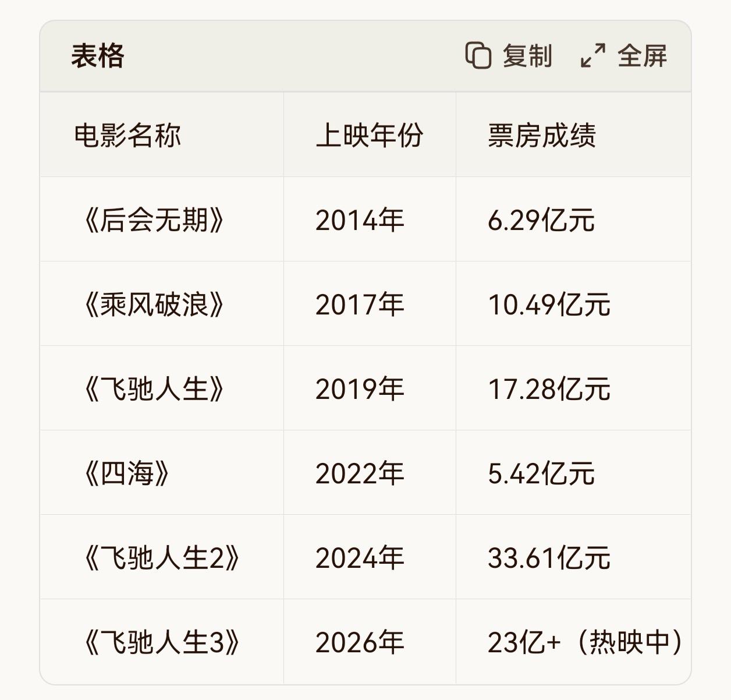
Task: Select the 2014年 release year cell
Action: coord(360,221)
